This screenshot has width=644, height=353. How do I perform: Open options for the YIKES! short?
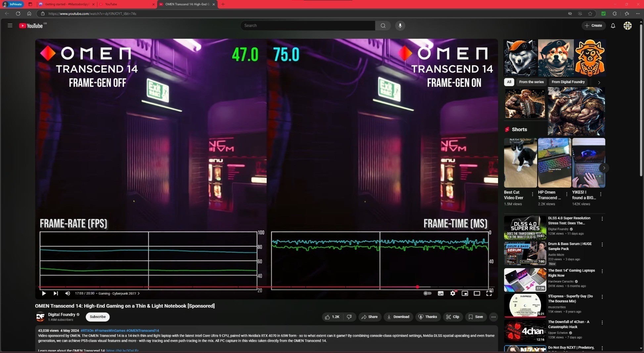(601, 194)
